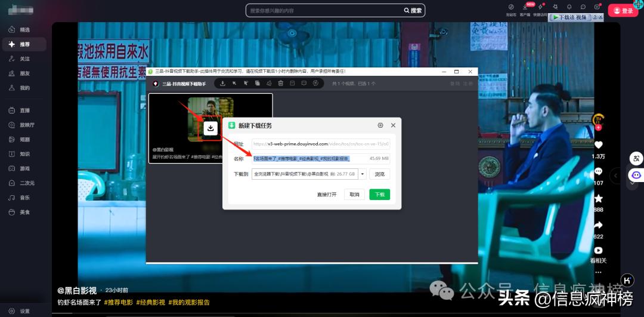This screenshot has height=317, width=644.
Task: Click the 浏览 browse button
Action: point(379,174)
